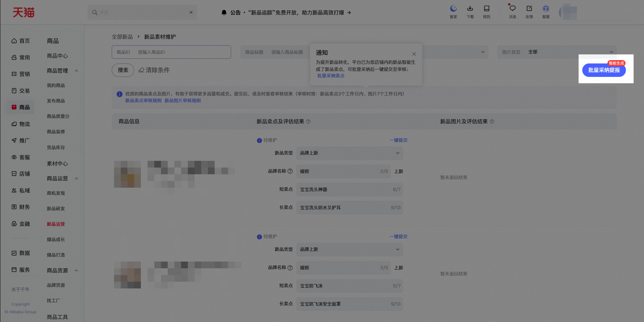Open 财务 in left sidebar
This screenshot has width=644, height=322.
[21, 207]
